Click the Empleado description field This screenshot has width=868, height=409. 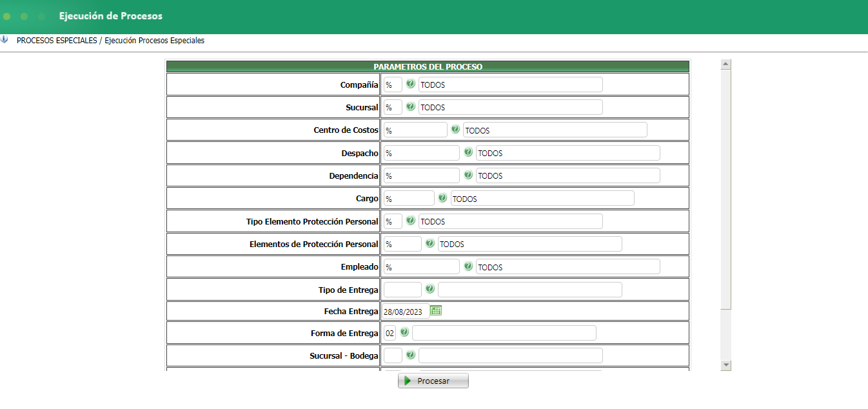click(568, 266)
